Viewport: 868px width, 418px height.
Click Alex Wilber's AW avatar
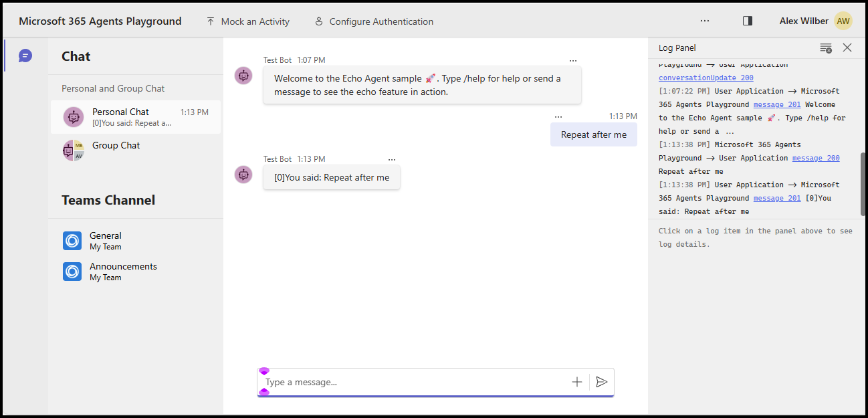point(843,21)
